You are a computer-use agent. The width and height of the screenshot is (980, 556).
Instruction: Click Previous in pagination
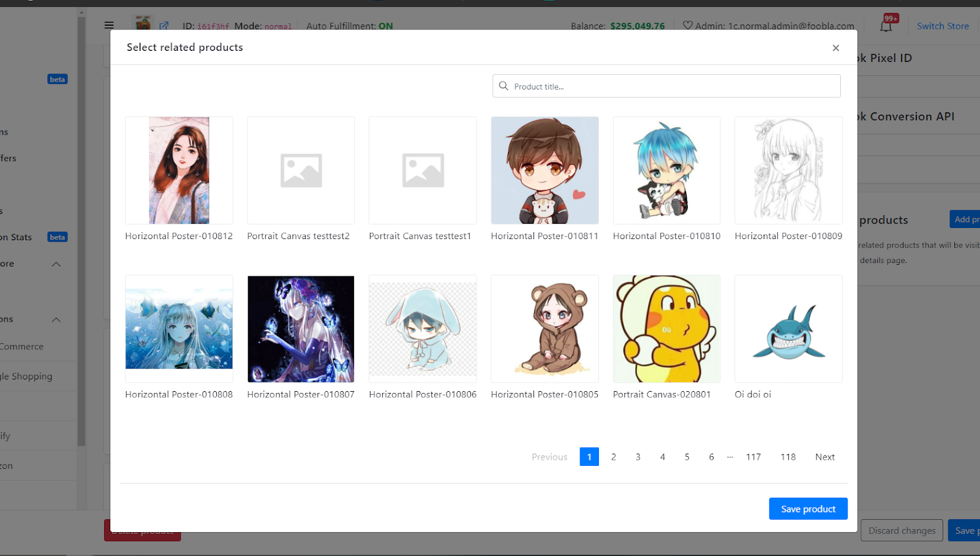[549, 457]
